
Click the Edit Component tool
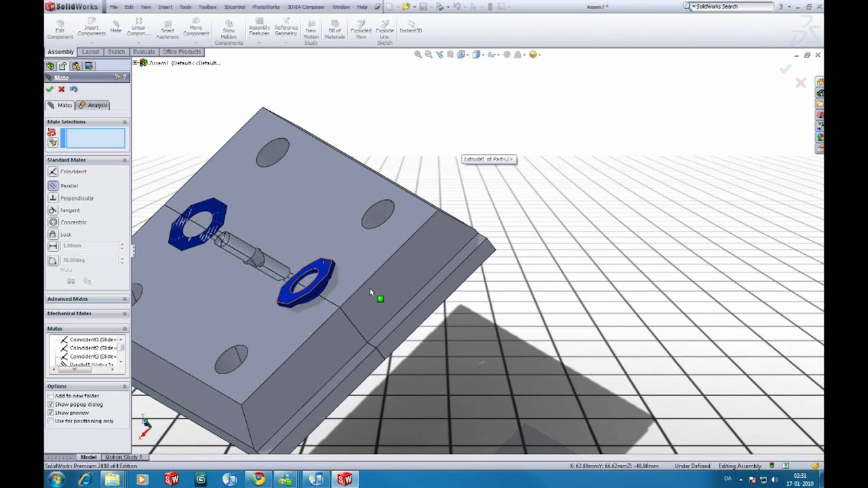click(60, 29)
